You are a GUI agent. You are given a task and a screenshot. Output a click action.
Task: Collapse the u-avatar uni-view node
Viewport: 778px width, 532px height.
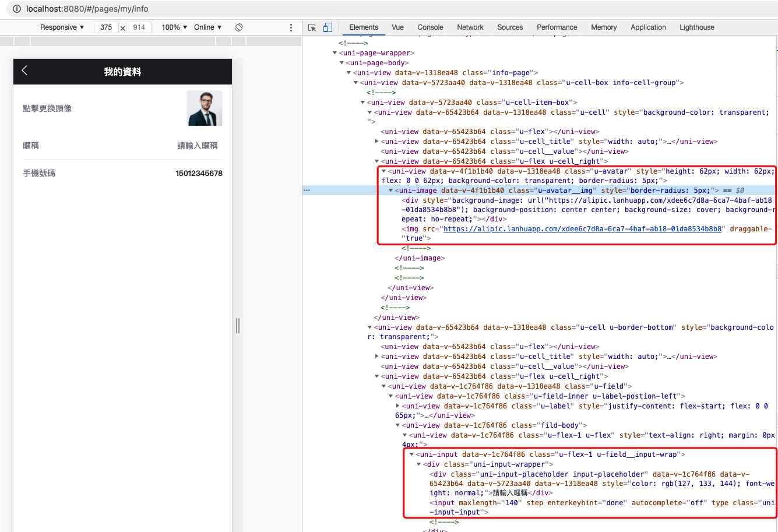[383, 171]
